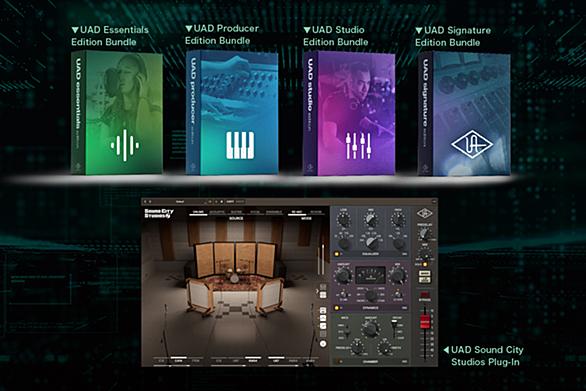The width and height of the screenshot is (586, 391).
Task: Click the round white button below the room view icons
Action: (x=323, y=344)
